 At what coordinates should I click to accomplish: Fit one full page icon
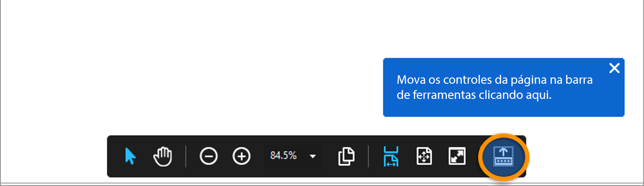tap(424, 157)
